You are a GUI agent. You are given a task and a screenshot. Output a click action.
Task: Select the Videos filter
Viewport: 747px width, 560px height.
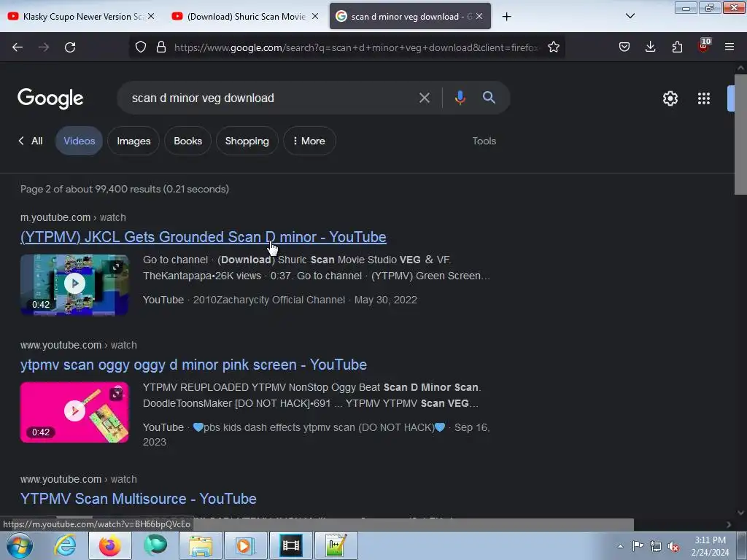(79, 141)
